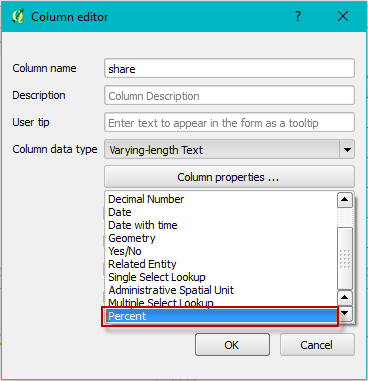Pick Date with time option

pyautogui.click(x=143, y=225)
